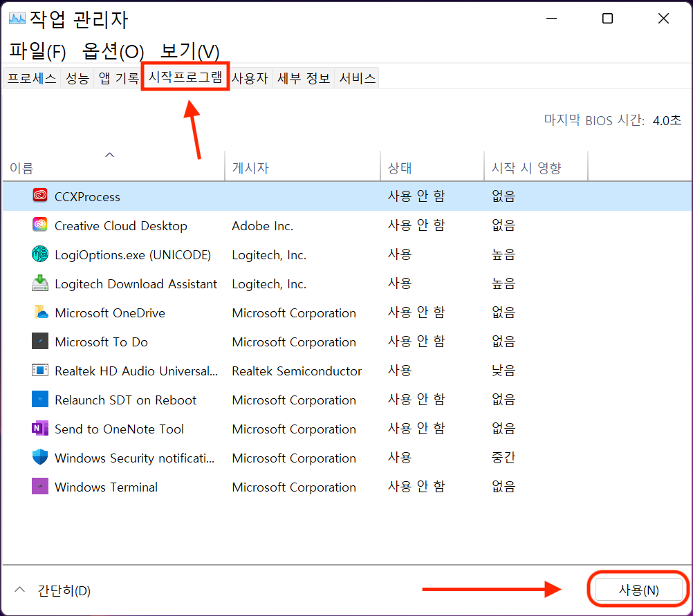Click 높음 impact of LogiOptions row
Image resolution: width=693 pixels, height=616 pixels.
click(503, 254)
